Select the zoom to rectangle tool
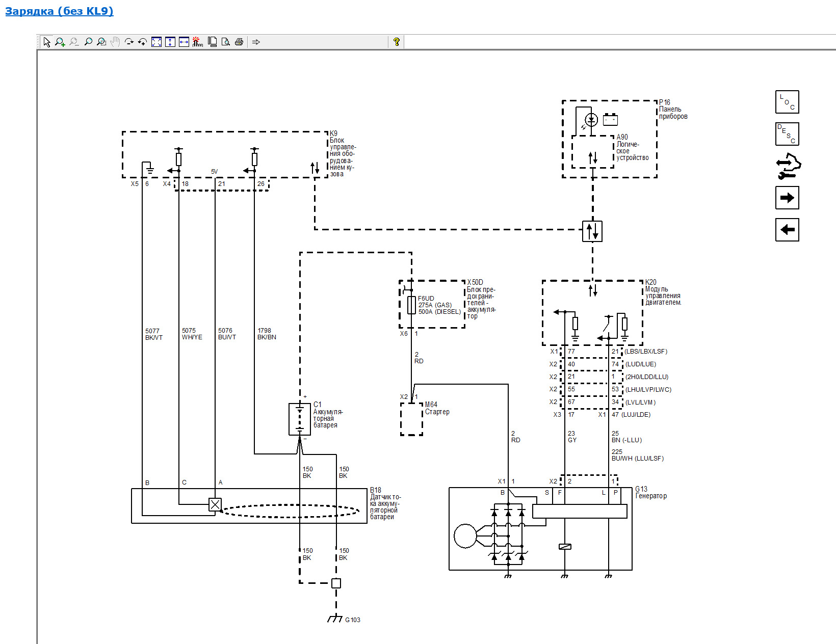836x644 pixels. 101,42
